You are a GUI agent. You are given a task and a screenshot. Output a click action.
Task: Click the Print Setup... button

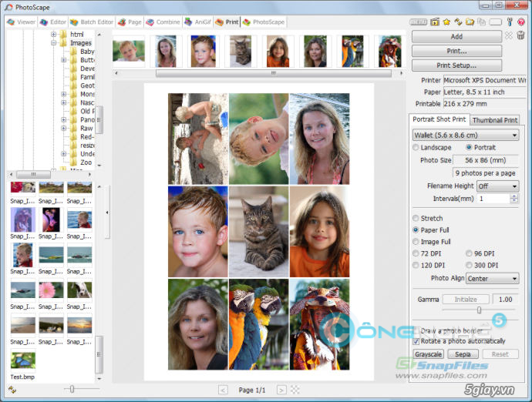[456, 65]
